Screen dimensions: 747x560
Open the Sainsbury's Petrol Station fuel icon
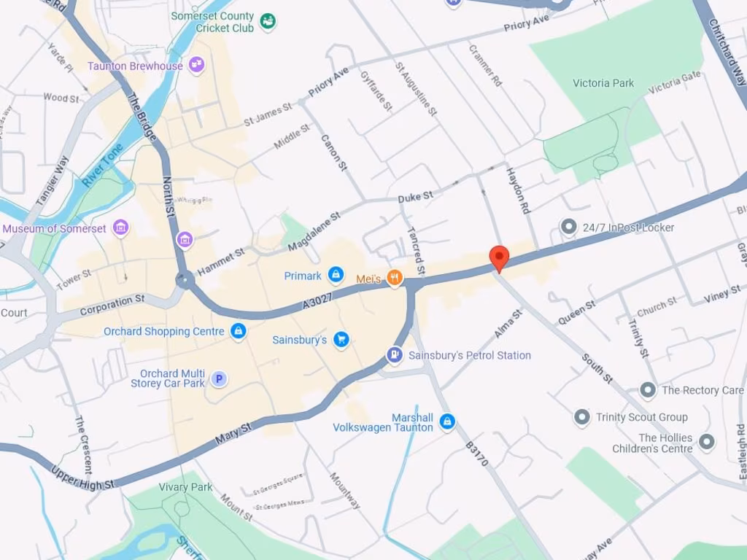[x=395, y=355]
